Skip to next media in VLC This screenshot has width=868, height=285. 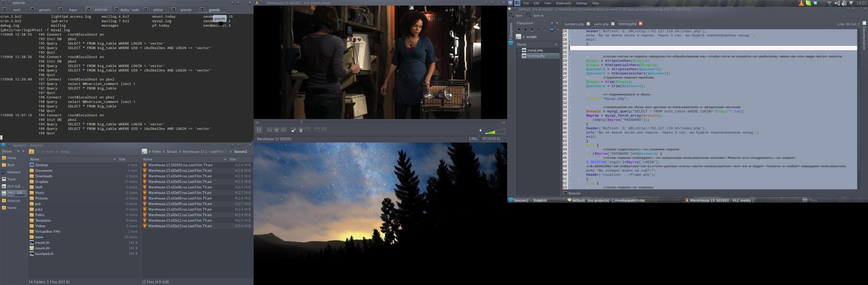pyautogui.click(x=283, y=130)
